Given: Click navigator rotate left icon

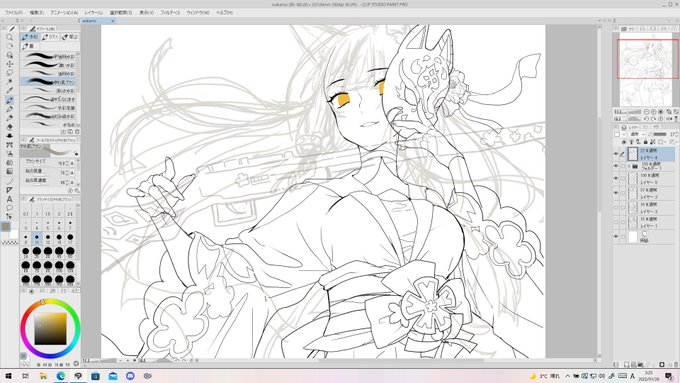Looking at the screenshot, I should click(x=647, y=118).
